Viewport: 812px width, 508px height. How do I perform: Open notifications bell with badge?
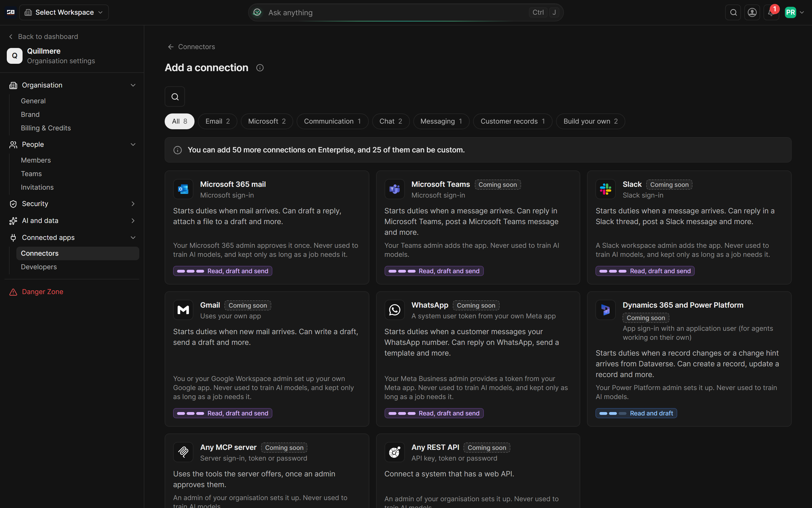771,12
